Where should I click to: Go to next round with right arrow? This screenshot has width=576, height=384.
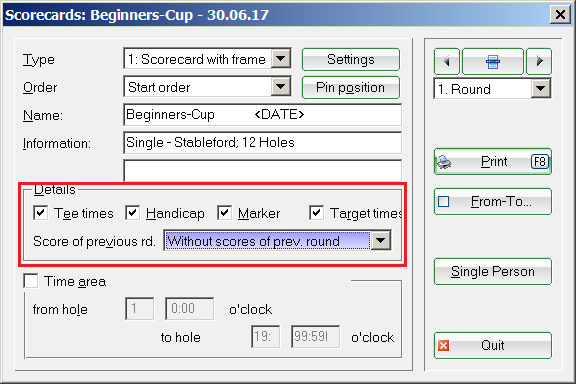point(539,61)
